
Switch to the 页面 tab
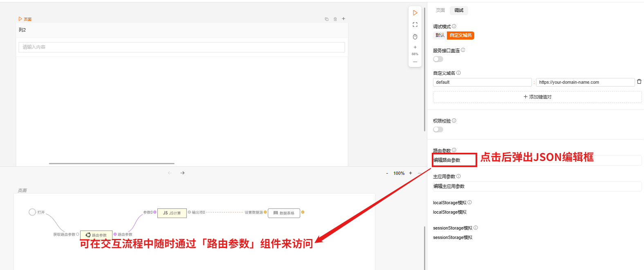440,10
